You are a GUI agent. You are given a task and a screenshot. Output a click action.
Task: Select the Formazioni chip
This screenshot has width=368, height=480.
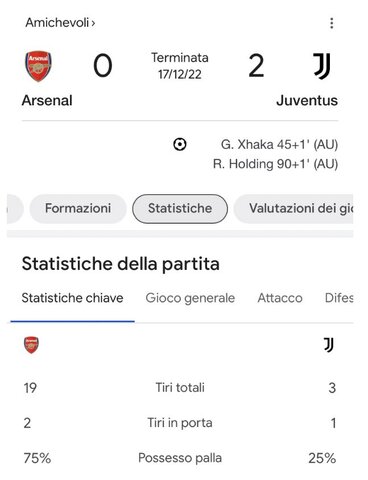click(78, 208)
